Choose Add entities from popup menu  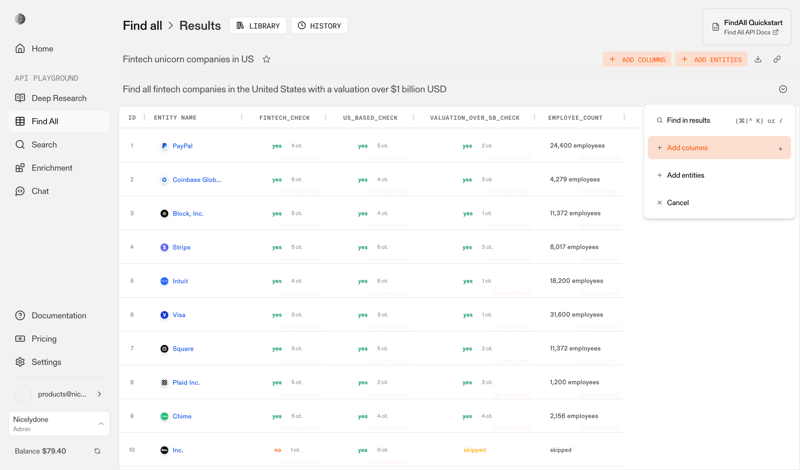tap(685, 175)
